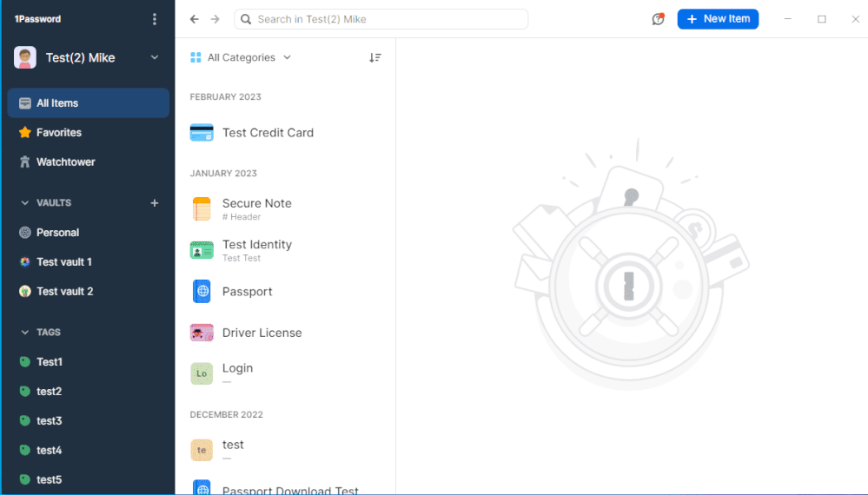
Task: Collapse the Vaults section
Action: 24,203
